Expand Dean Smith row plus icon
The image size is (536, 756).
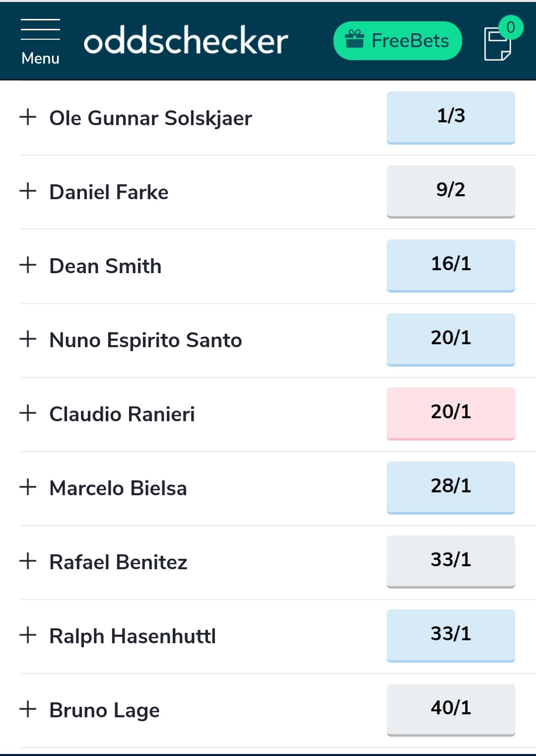(28, 265)
